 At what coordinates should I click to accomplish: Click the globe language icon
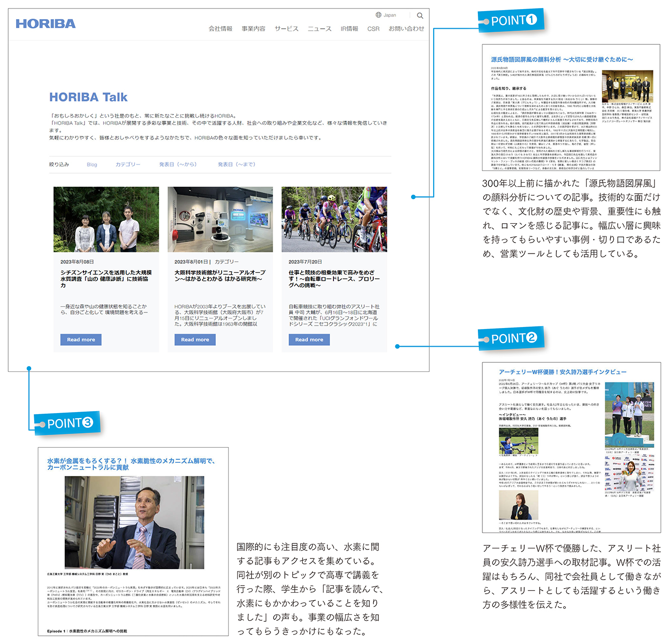pyautogui.click(x=379, y=15)
